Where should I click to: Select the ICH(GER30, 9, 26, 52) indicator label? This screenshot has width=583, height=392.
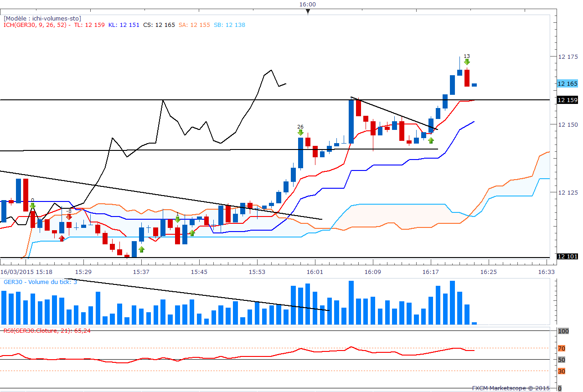coord(36,25)
